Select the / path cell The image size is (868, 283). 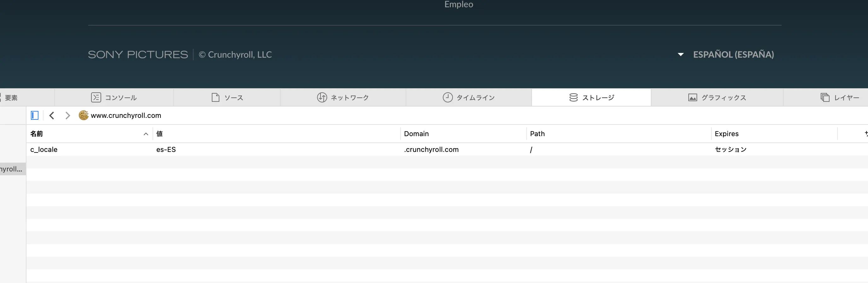pos(619,150)
